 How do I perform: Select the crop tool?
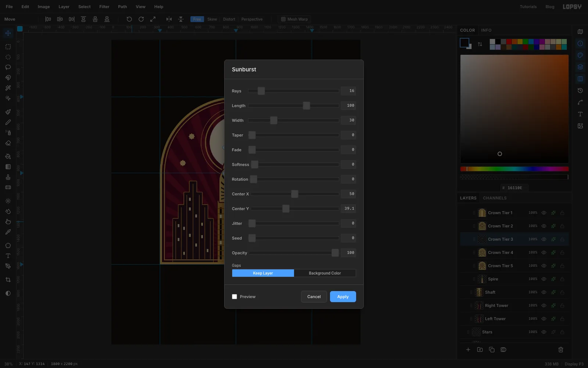8,280
